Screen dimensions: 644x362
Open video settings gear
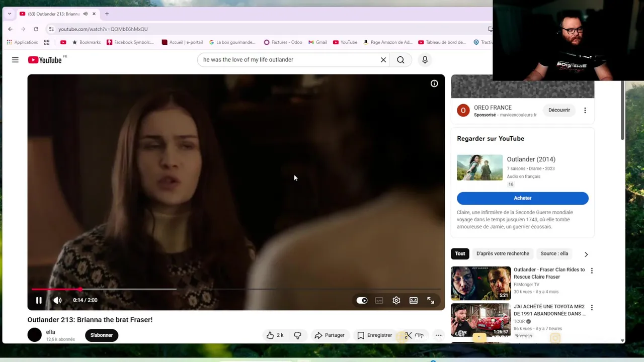tap(396, 300)
